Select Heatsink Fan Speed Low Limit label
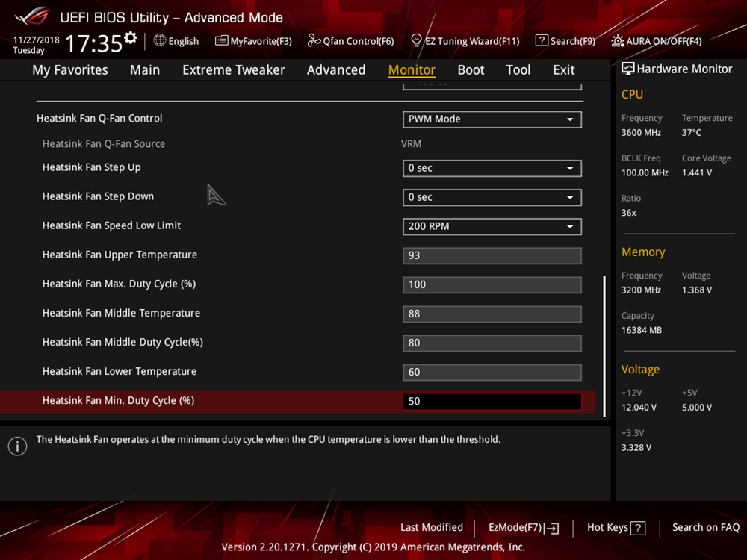 coord(111,225)
